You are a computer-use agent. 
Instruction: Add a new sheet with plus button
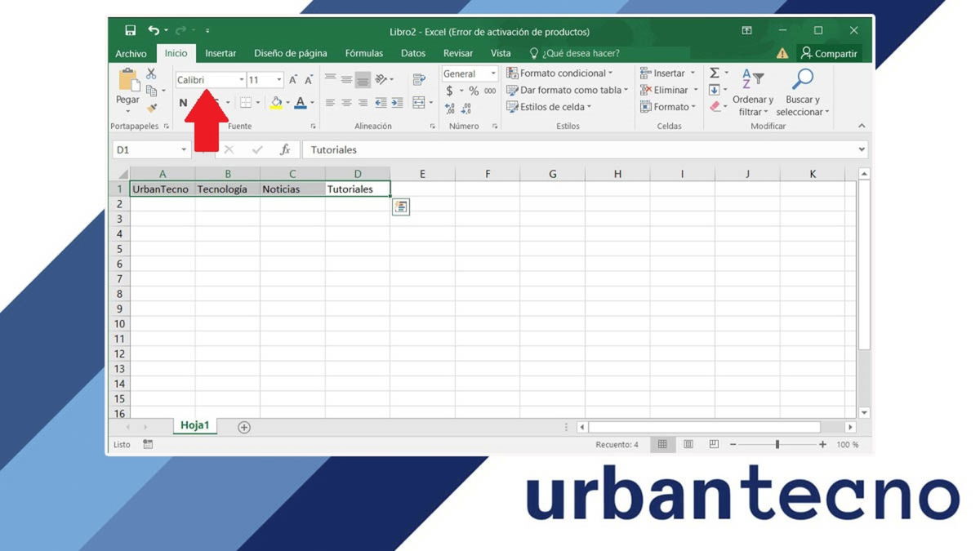pos(243,426)
